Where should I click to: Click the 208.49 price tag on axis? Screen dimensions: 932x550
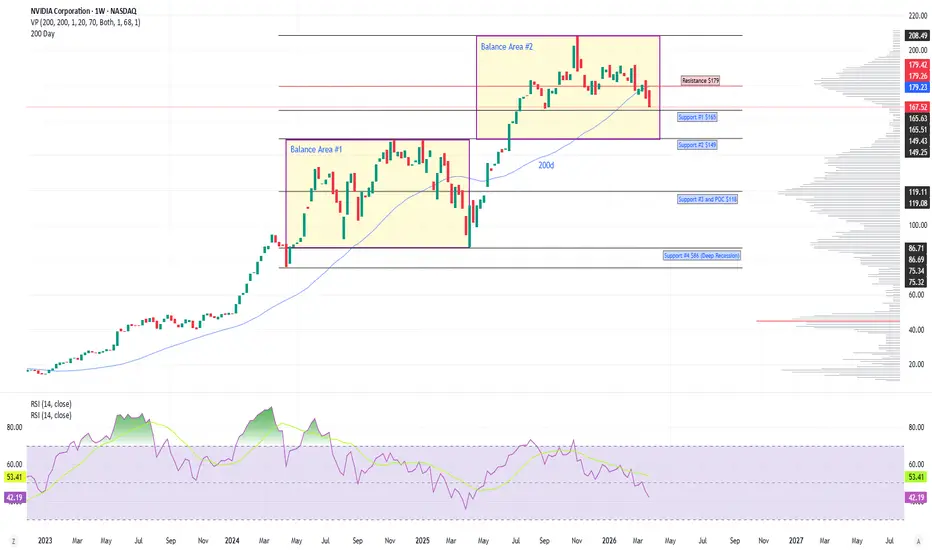point(917,36)
